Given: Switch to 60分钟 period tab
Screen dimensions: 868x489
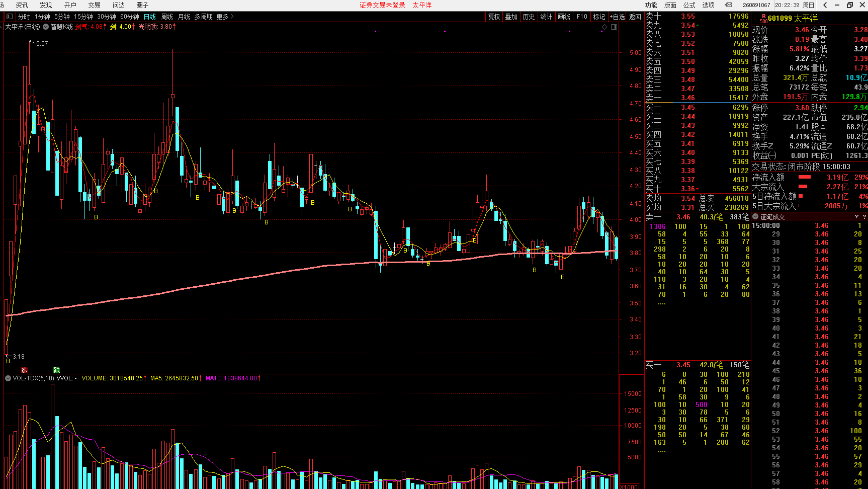Looking at the screenshot, I should point(130,17).
